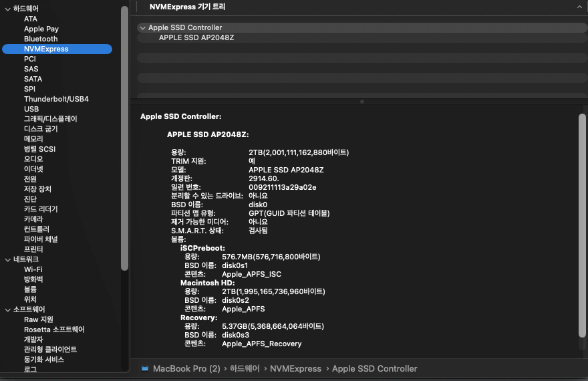This screenshot has width=588, height=381.
Task: Click the MacBook Pro computer icon in path bar
Action: [145, 368]
